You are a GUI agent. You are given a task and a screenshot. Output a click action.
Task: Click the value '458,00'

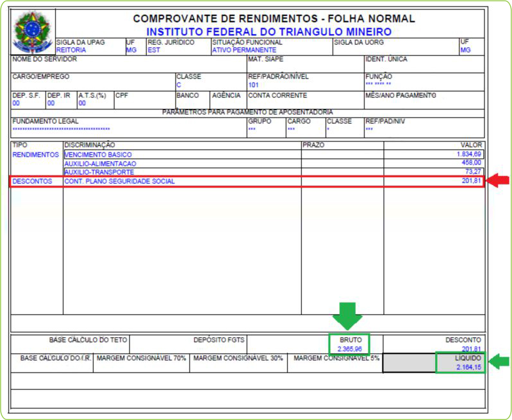(471, 163)
